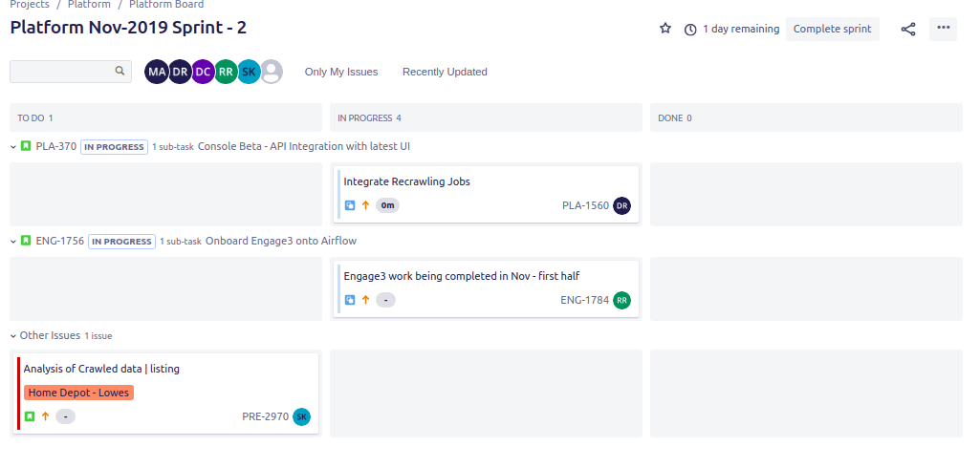Focus the board search input field
This screenshot has height=468, width=980.
coord(71,72)
